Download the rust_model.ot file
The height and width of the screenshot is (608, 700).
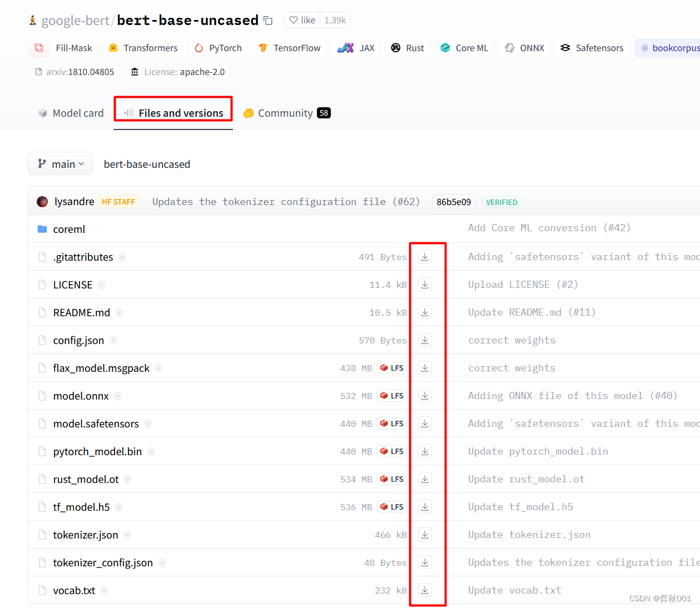(x=425, y=479)
